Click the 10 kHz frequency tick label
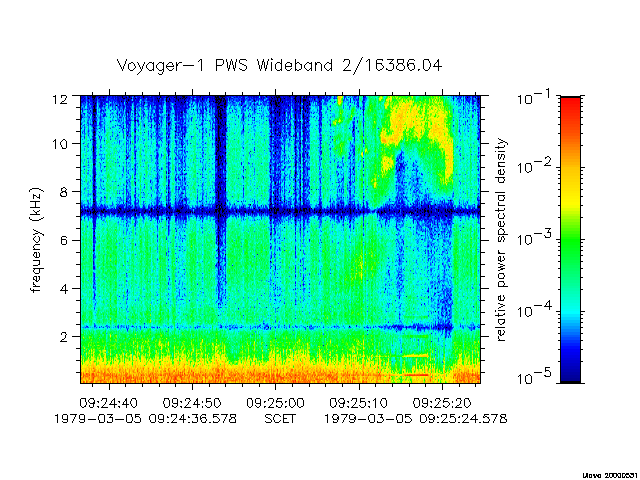The width and height of the screenshot is (640, 480). point(60,144)
